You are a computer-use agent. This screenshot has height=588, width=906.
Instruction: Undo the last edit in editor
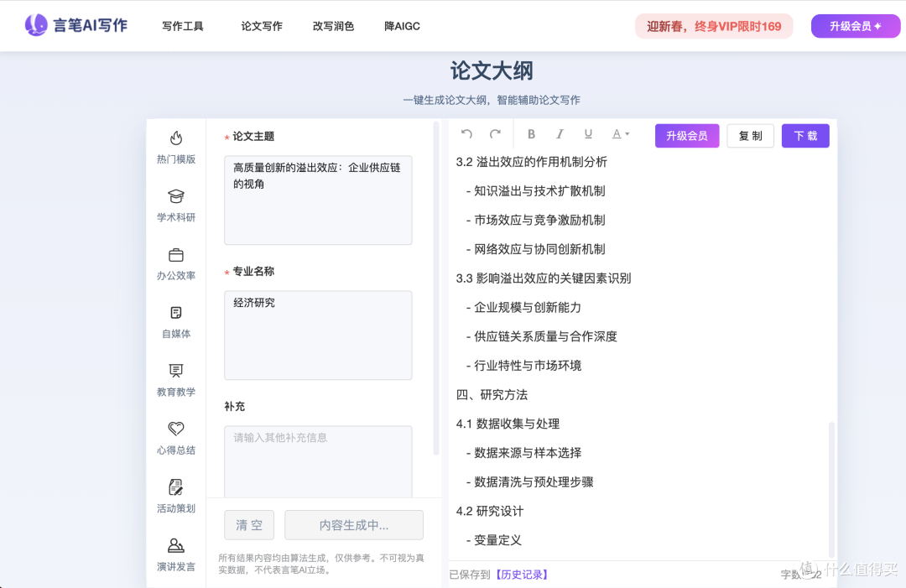pyautogui.click(x=466, y=134)
